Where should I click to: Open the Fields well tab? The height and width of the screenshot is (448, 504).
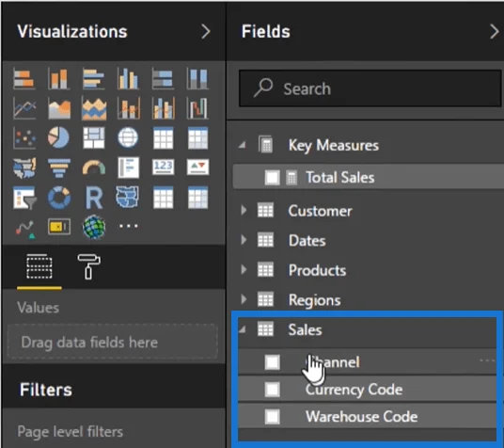(x=39, y=266)
